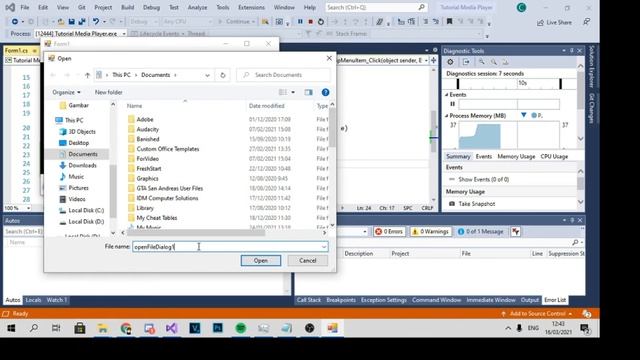Screen dimensions: 640x360
Task: Collapse the Process Memory (MB) section
Action: click(x=447, y=116)
